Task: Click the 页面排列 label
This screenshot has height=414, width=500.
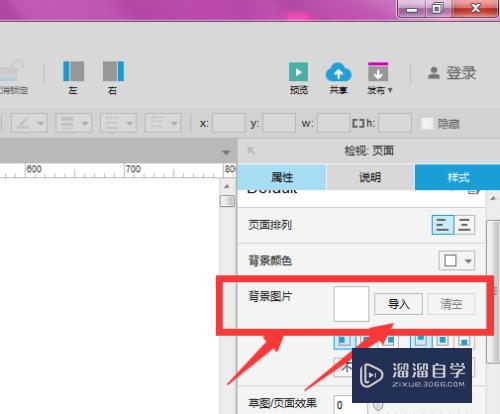Action: point(270,225)
